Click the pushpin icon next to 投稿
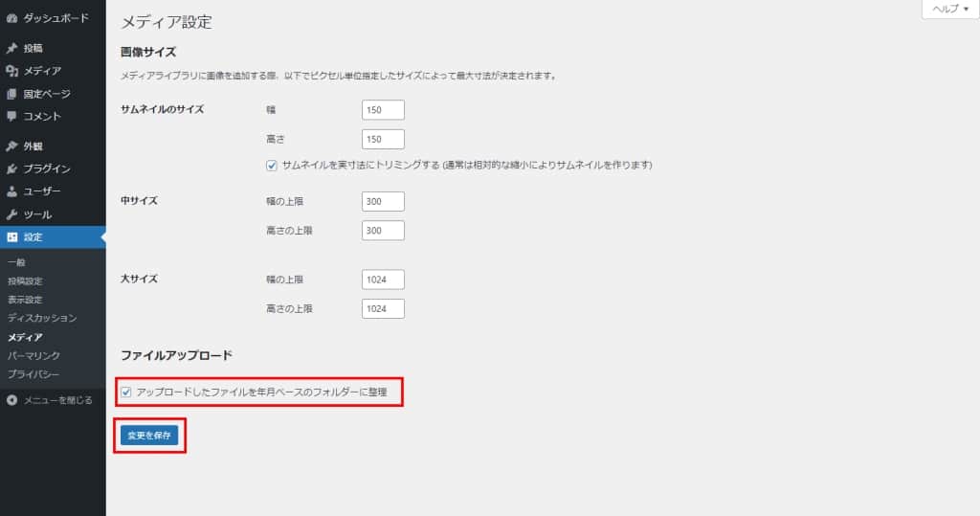The image size is (980, 516). (x=11, y=48)
